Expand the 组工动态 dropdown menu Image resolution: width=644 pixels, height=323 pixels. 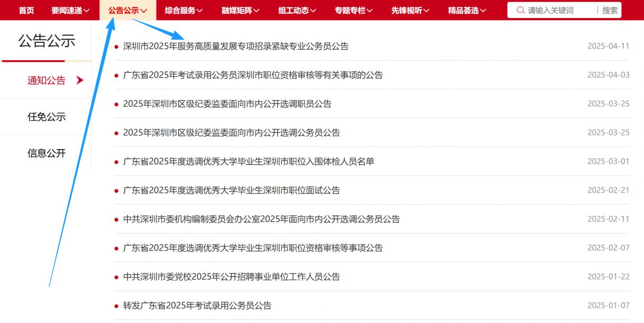pyautogui.click(x=297, y=10)
